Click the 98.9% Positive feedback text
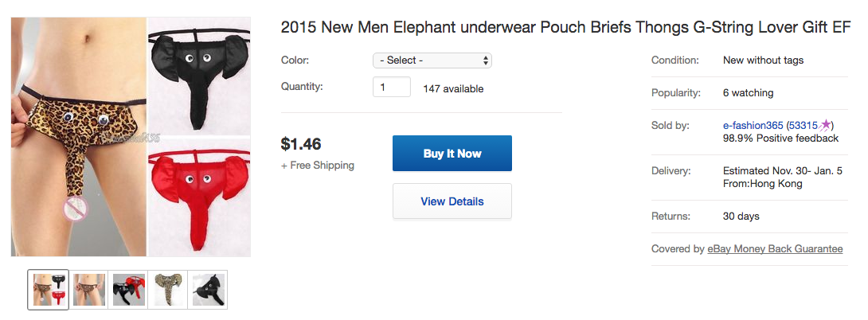 point(780,139)
